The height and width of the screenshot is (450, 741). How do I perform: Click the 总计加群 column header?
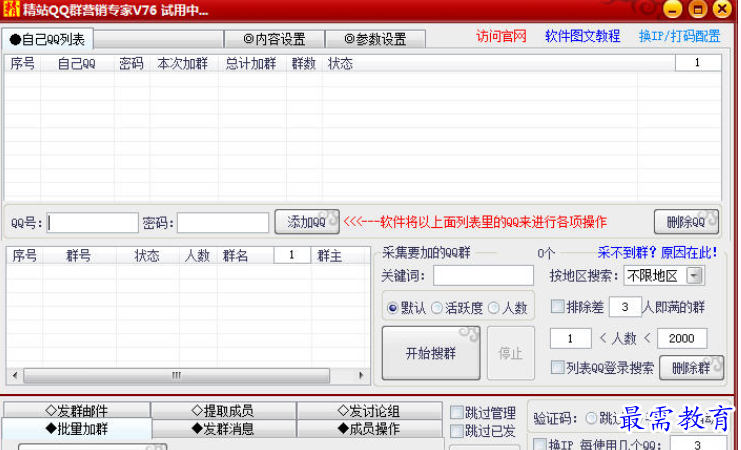[x=251, y=63]
